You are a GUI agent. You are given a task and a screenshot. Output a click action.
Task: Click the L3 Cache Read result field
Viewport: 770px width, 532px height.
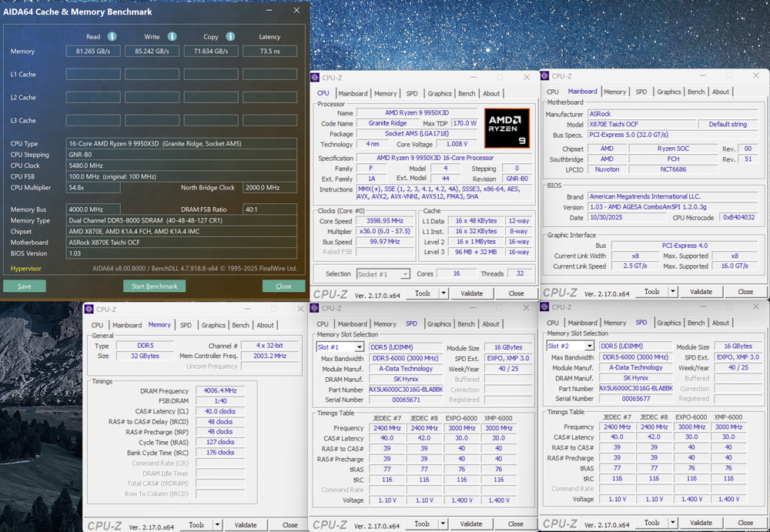(x=92, y=121)
